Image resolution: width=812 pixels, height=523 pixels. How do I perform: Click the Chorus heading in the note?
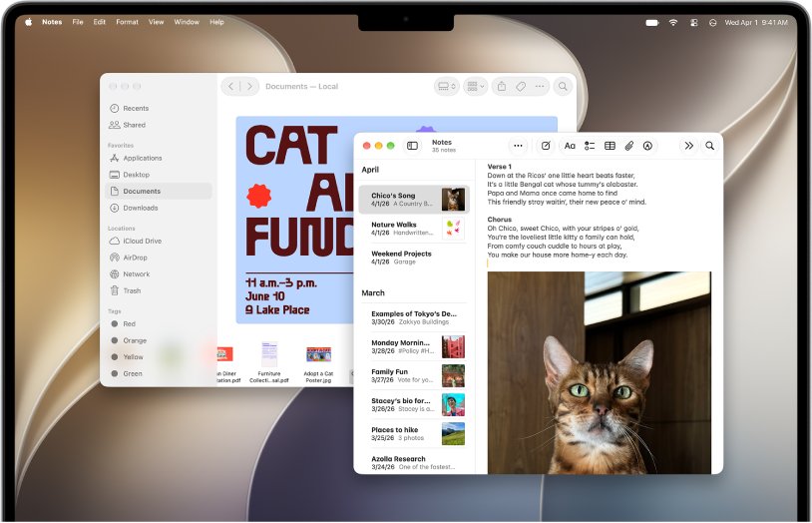pyautogui.click(x=499, y=220)
